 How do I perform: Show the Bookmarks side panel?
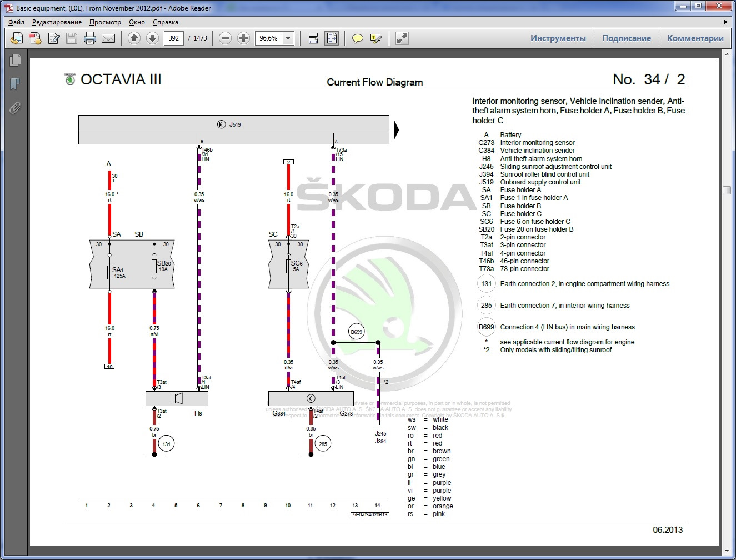[x=15, y=84]
